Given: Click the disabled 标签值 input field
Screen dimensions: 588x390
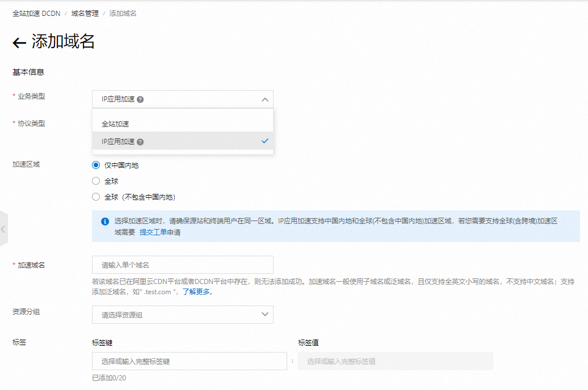Looking at the screenshot, I should pos(395,361).
